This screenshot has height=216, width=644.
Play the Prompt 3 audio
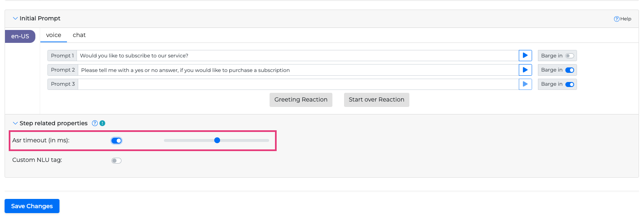coord(525,84)
